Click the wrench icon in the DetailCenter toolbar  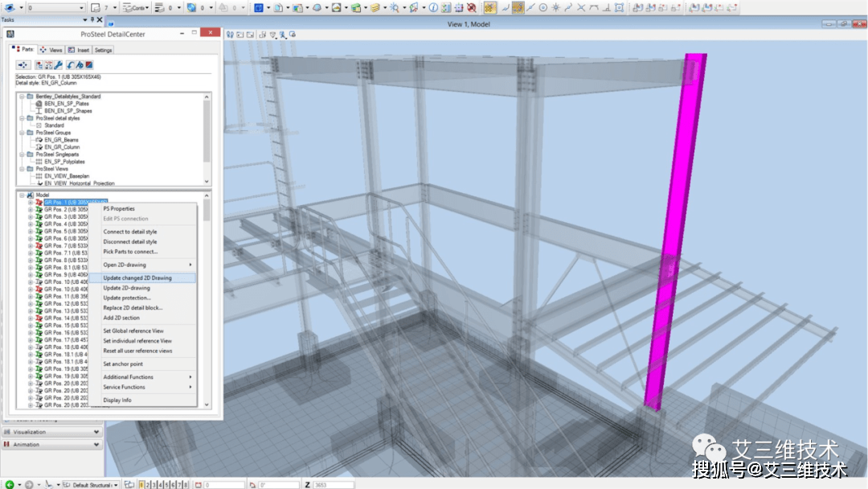pyautogui.click(x=58, y=65)
